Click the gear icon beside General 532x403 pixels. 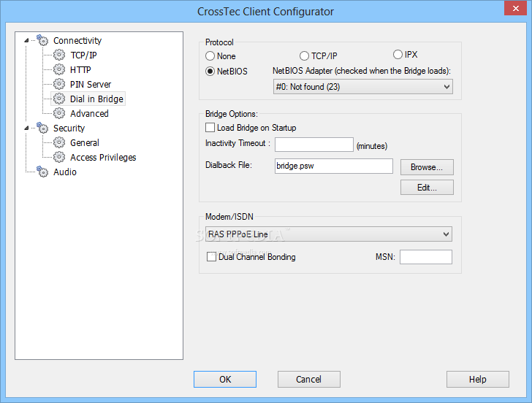[59, 142]
